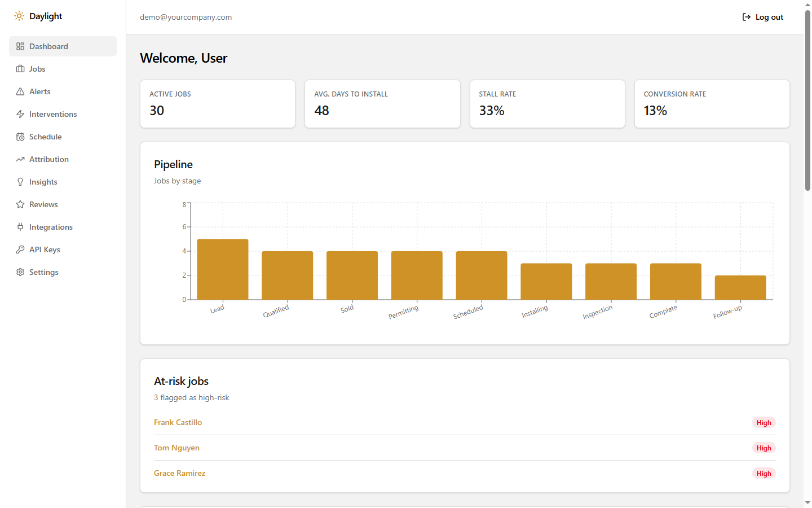The width and height of the screenshot is (812, 508).
Task: Click the High badge for Frank Castillo
Action: coord(764,422)
